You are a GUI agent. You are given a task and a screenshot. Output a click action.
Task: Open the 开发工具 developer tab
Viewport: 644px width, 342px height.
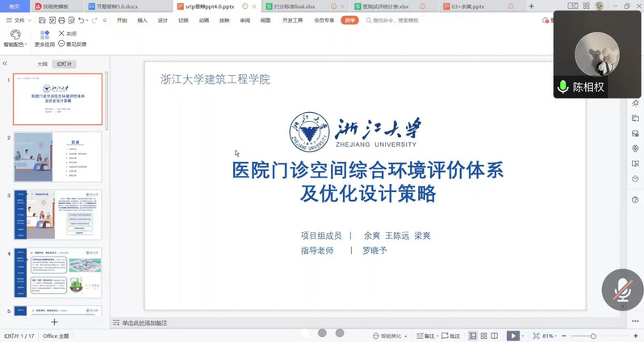[x=292, y=20]
